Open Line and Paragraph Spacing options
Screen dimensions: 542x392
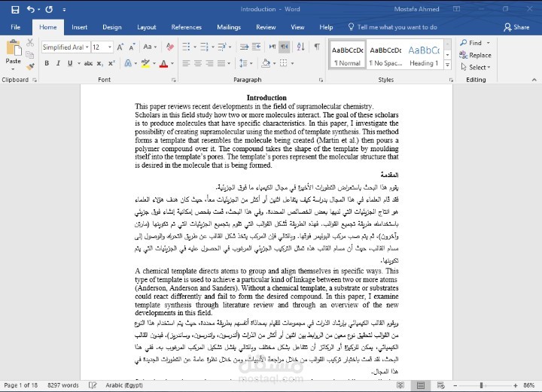tap(243, 63)
